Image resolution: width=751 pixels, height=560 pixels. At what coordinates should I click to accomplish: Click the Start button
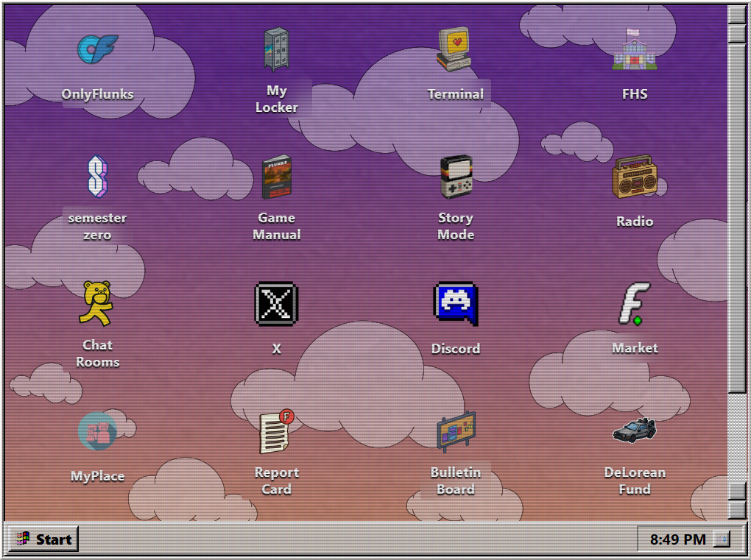[44, 539]
